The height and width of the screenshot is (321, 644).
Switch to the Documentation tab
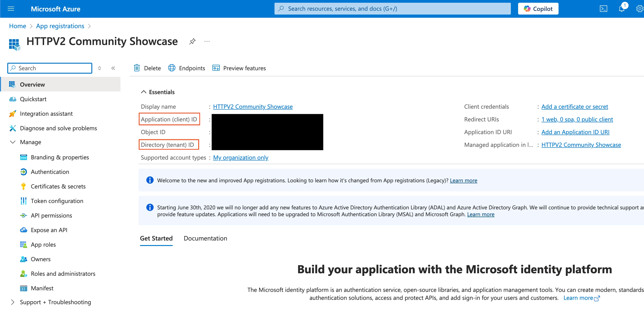pyautogui.click(x=205, y=238)
